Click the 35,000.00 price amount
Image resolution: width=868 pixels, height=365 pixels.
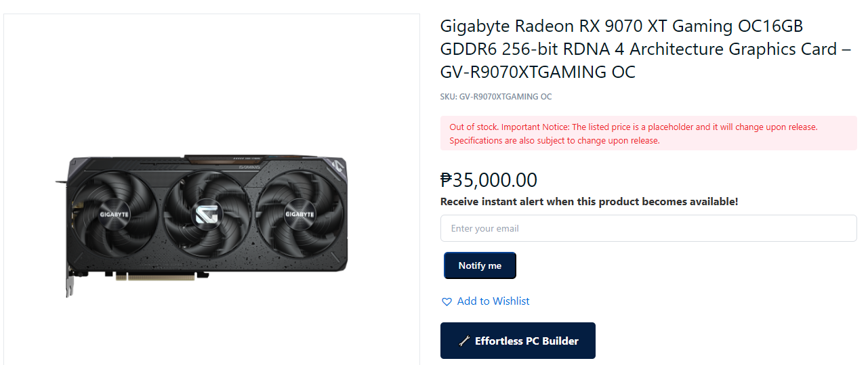click(x=495, y=180)
